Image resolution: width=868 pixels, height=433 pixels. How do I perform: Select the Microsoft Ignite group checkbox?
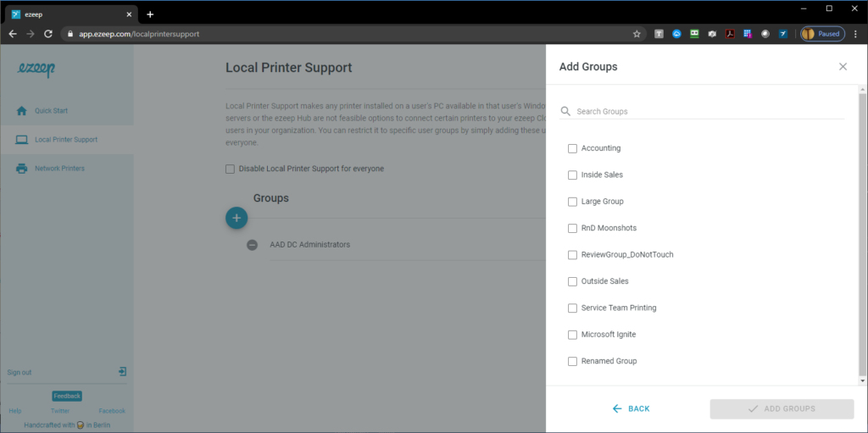[572, 335]
